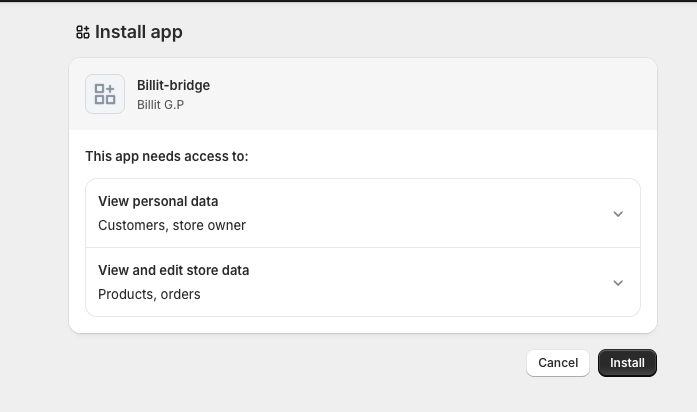The image size is (697, 412).
Task: Click the This app needs access to label
Action: click(166, 156)
